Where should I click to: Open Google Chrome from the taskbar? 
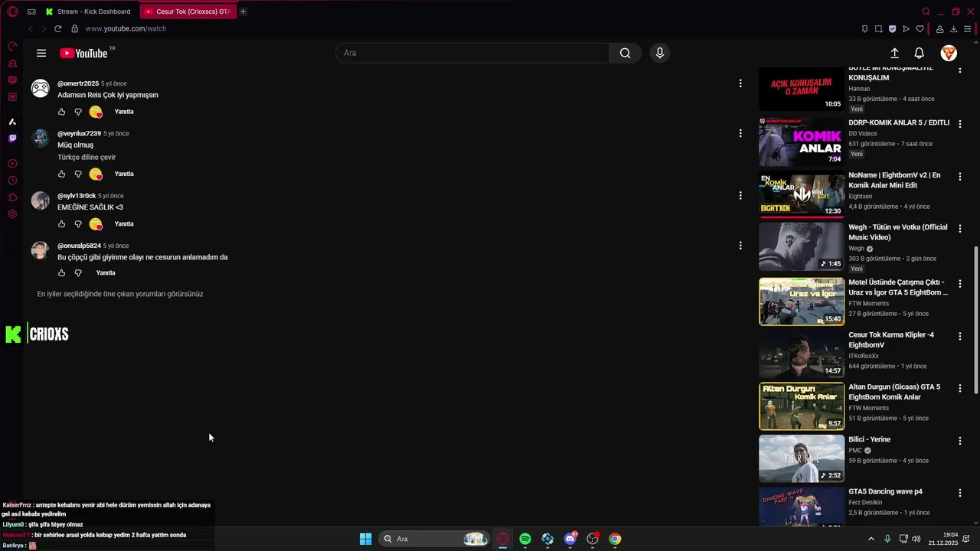click(615, 539)
